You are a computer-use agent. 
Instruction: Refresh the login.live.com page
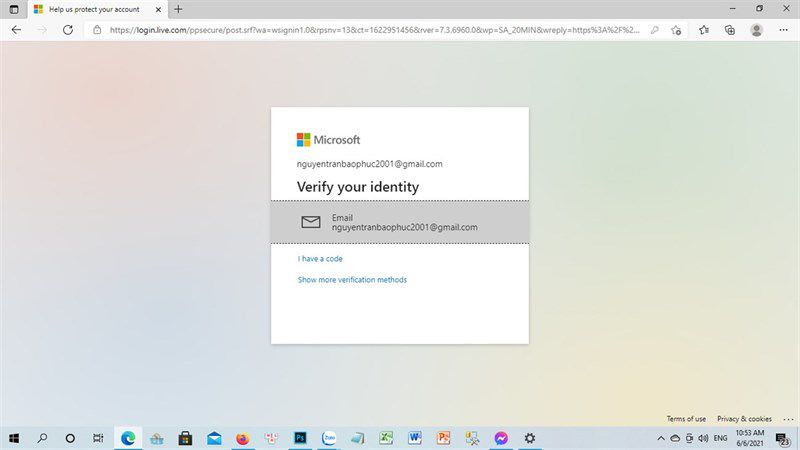(67, 30)
